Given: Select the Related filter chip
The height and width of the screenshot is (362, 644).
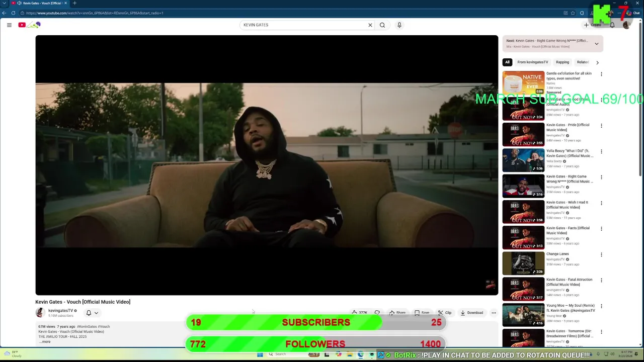Looking at the screenshot, I should click(583, 62).
